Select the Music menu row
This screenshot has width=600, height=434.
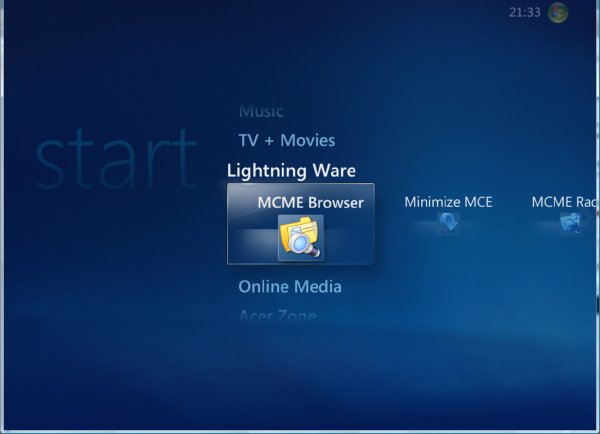261,111
